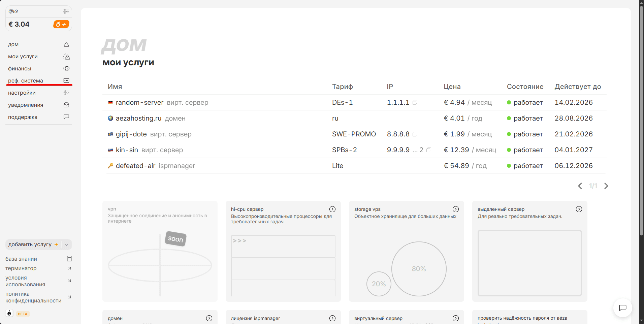Open storage vps card arrow

(456, 209)
